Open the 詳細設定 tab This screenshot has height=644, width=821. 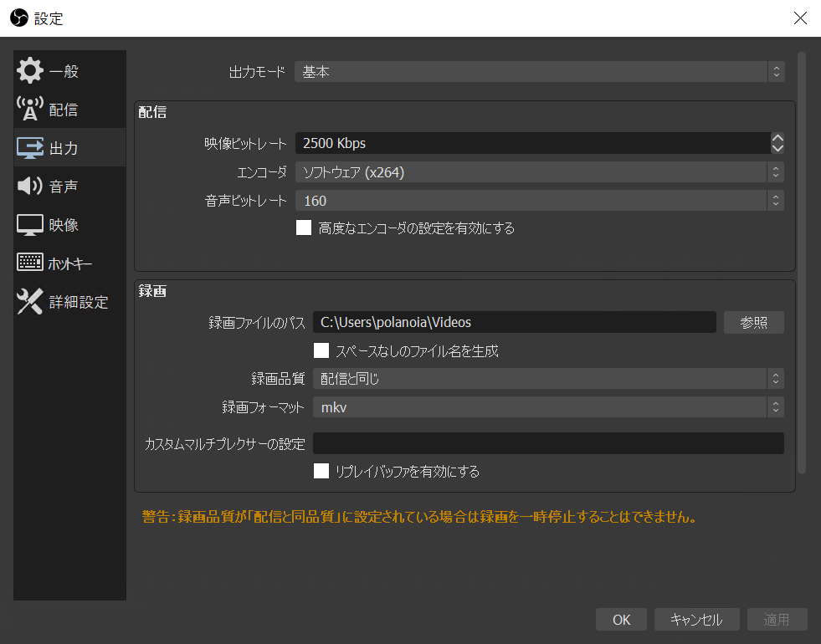click(x=69, y=302)
